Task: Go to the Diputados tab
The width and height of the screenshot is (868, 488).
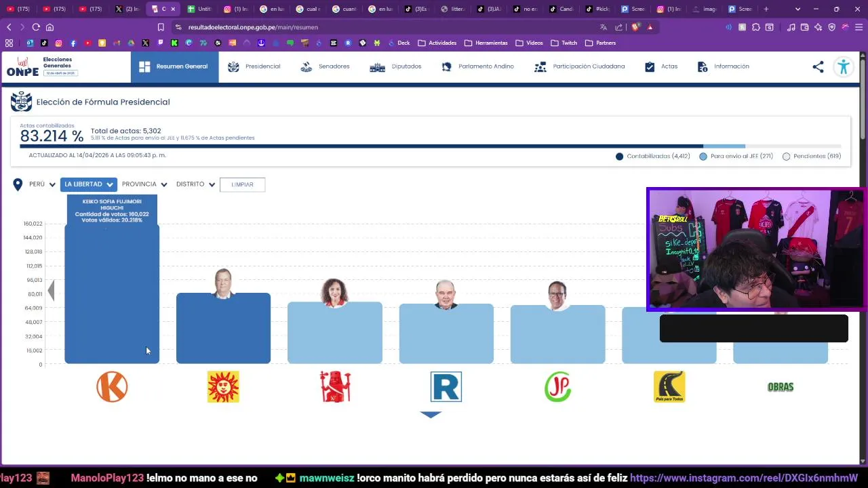Action: tap(395, 66)
